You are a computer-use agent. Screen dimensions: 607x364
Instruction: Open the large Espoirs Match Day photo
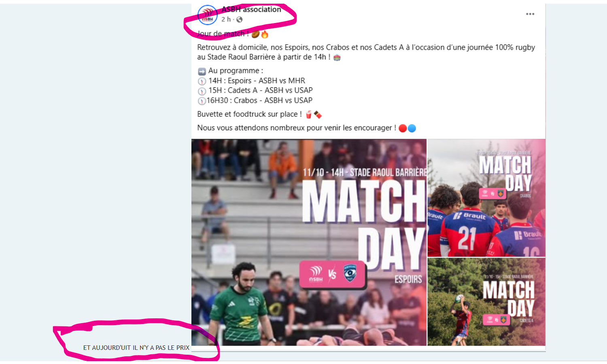[x=309, y=242]
